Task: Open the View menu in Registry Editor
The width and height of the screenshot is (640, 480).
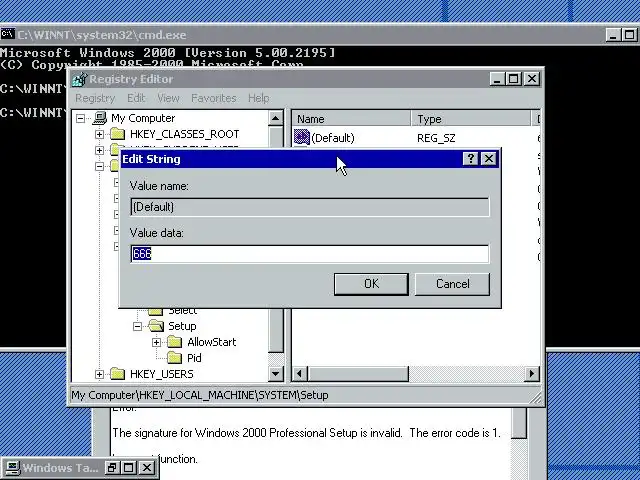Action: click(168, 98)
